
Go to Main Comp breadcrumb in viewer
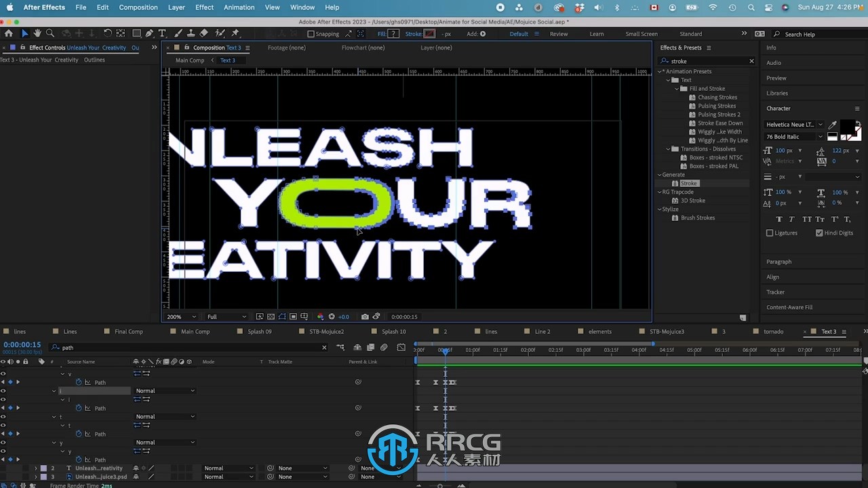point(190,60)
